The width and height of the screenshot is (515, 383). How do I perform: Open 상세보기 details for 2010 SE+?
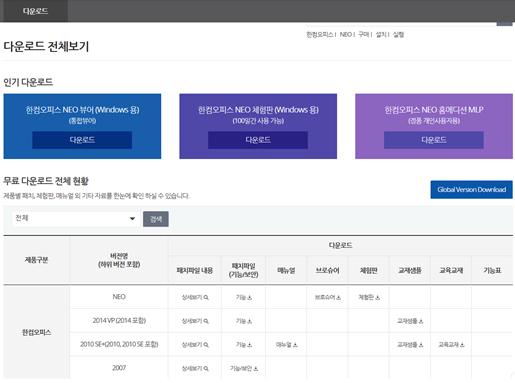pyautogui.click(x=195, y=344)
